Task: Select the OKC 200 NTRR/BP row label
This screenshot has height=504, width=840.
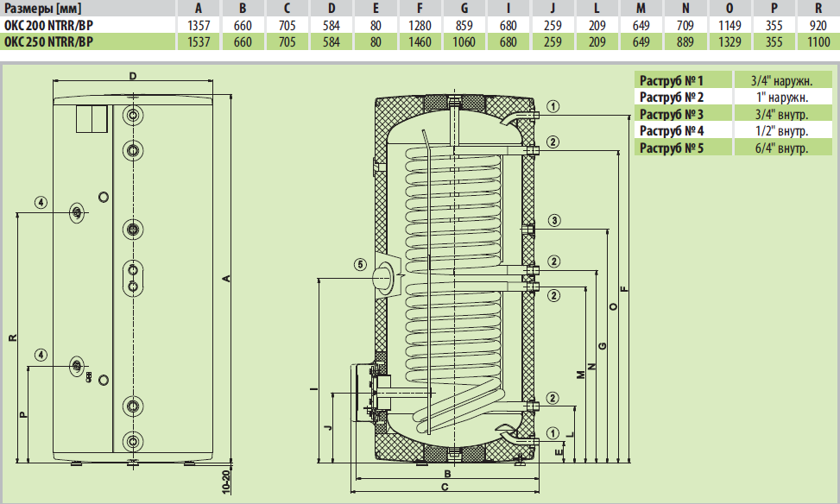Action: pos(49,25)
